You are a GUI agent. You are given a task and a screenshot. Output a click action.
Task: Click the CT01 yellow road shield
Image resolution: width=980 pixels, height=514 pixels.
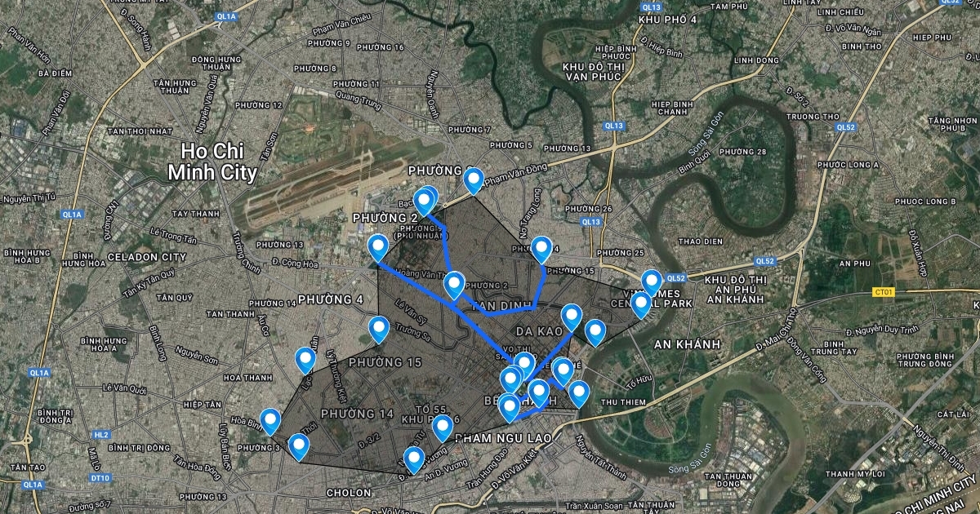pos(884,291)
